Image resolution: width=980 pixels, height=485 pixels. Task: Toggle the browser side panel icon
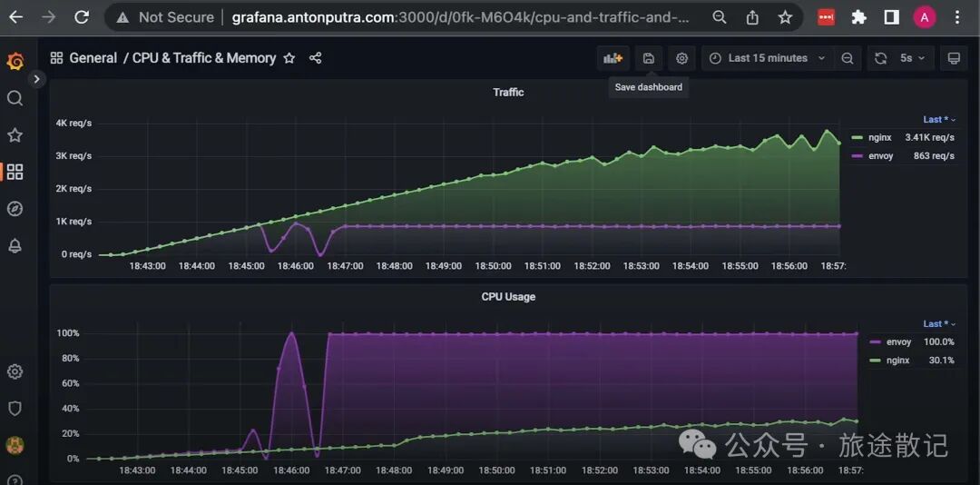tap(891, 17)
